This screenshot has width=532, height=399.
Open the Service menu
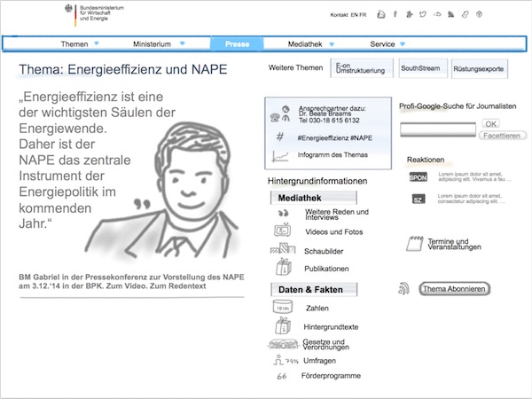[382, 44]
